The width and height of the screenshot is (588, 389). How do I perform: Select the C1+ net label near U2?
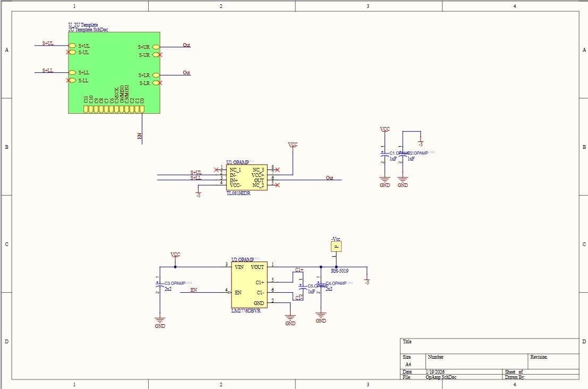tap(299, 270)
